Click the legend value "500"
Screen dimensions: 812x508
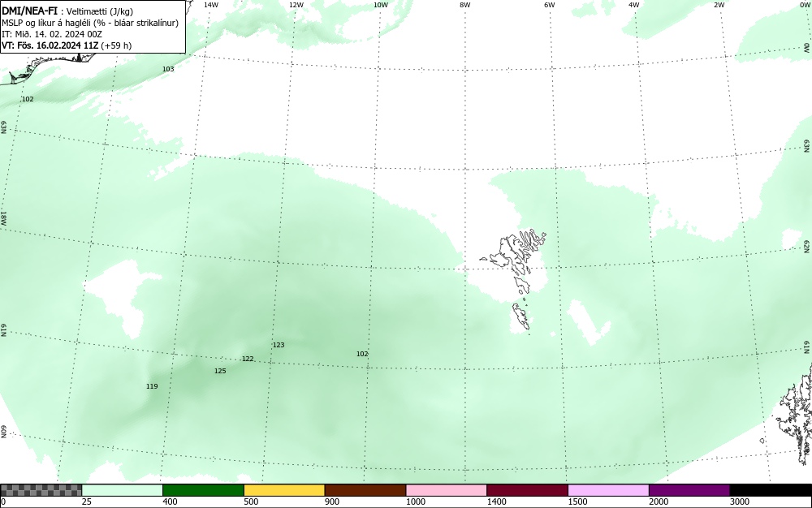251,502
